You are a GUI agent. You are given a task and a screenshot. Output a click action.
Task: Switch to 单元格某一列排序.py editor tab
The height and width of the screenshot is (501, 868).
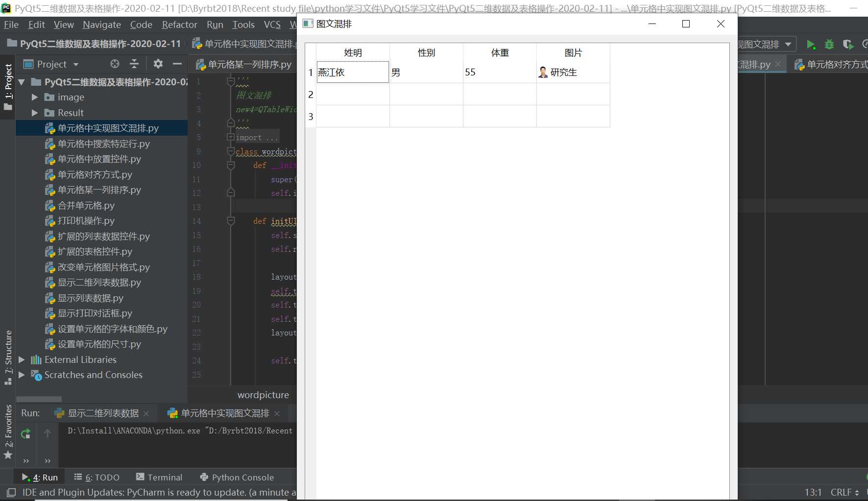[243, 64]
